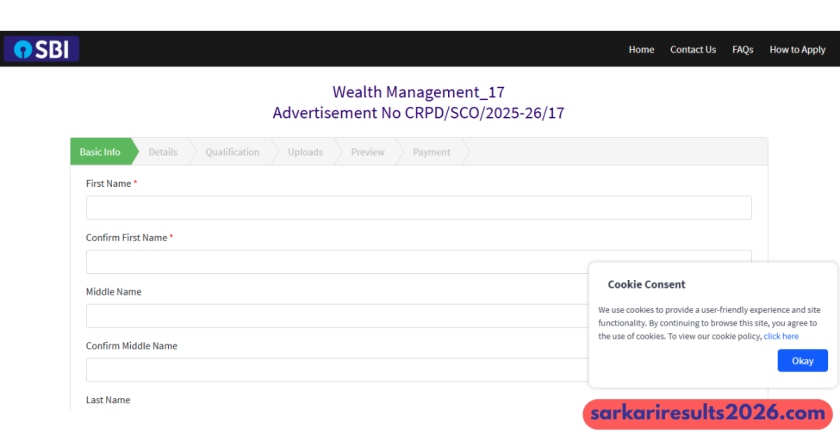The width and height of the screenshot is (840, 441).
Task: Focus the Confirm First Name input field
Action: [336, 262]
